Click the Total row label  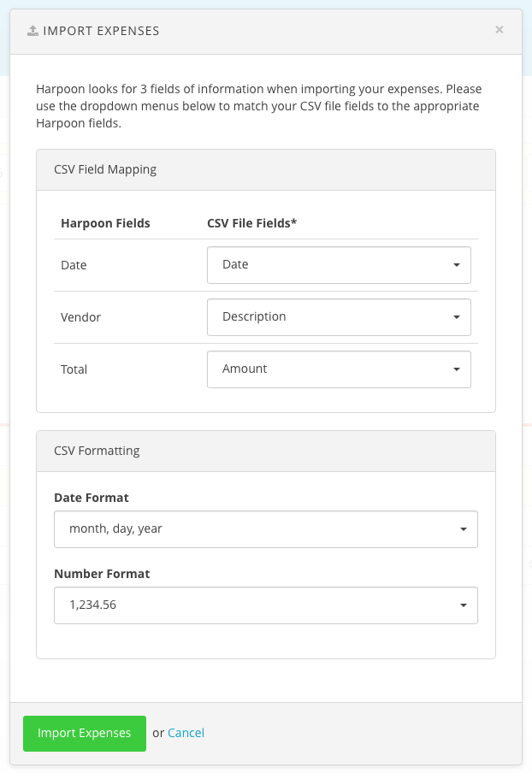(x=74, y=369)
